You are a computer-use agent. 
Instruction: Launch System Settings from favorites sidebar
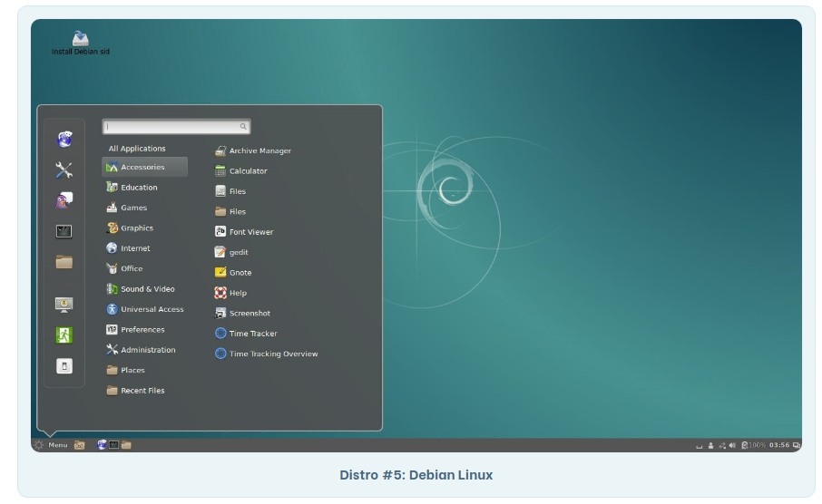point(64,170)
